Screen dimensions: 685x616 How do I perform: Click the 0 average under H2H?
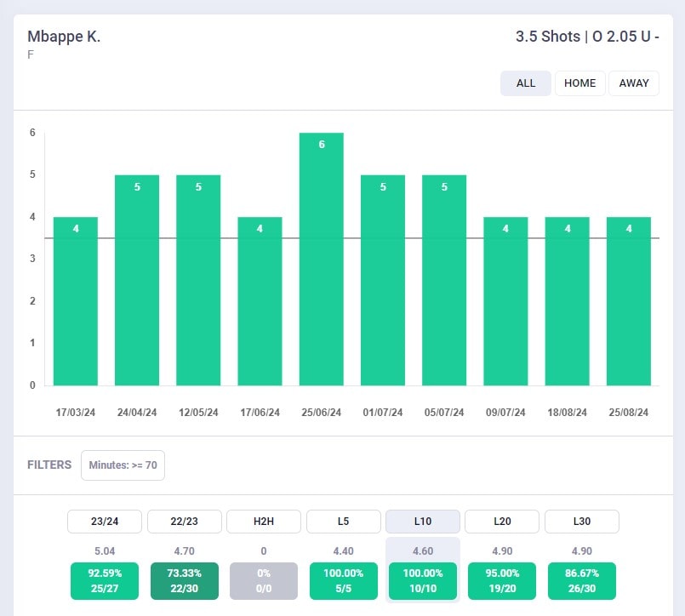click(x=264, y=551)
